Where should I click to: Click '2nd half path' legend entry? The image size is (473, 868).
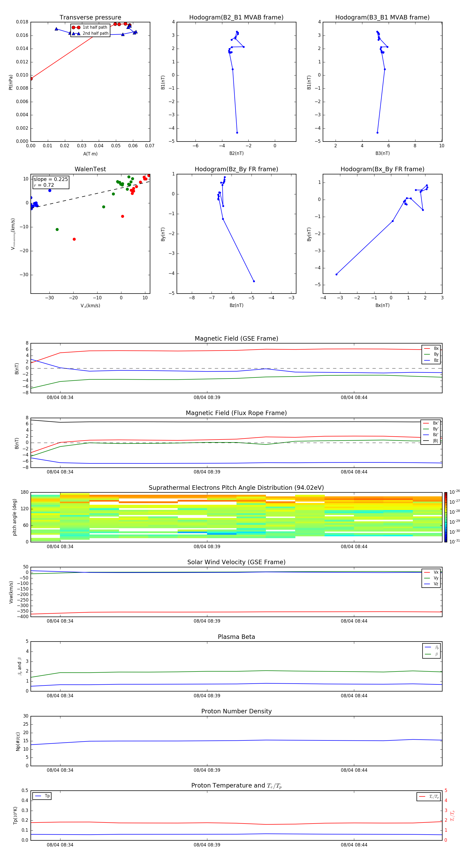pos(91,33)
